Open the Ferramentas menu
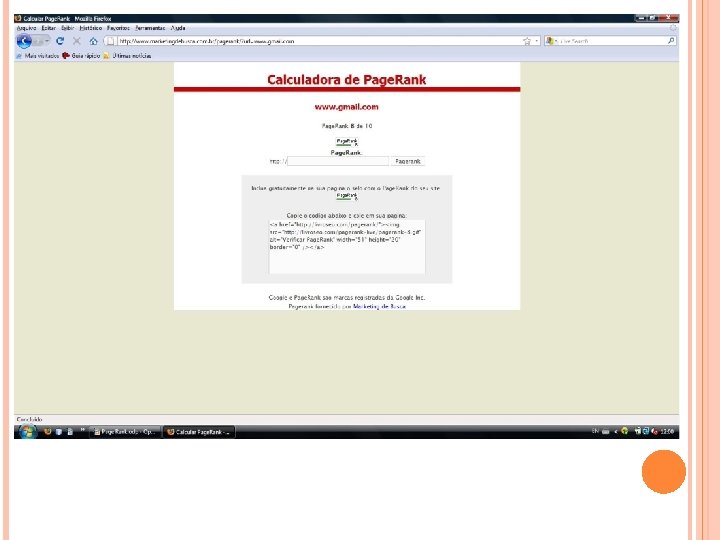 [x=150, y=28]
